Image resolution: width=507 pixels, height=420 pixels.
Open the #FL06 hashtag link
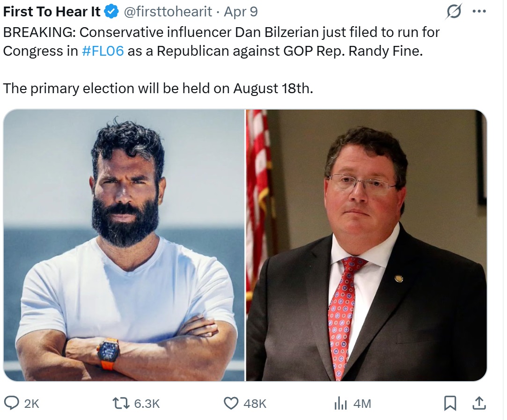[x=103, y=51]
